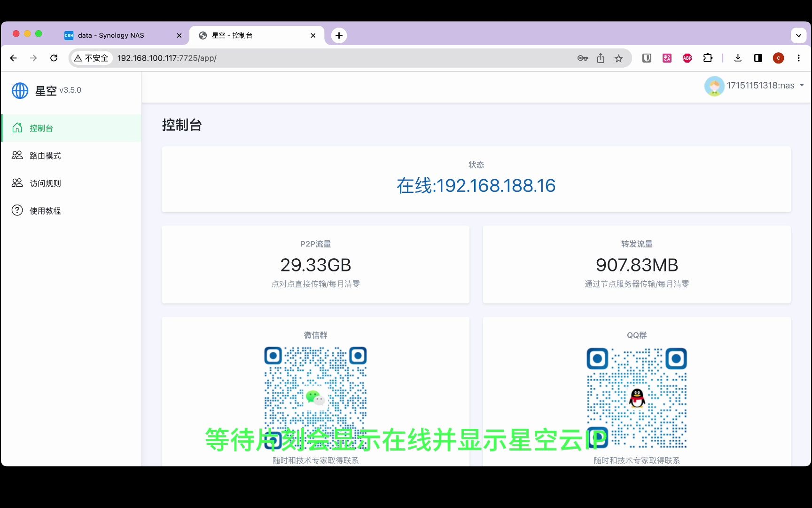
Task: Click the house icon beside 控制台
Action: 17,127
